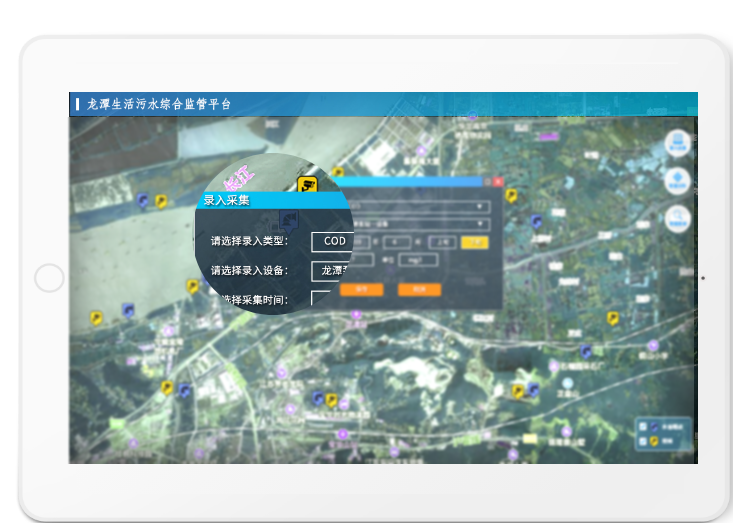Select the yellow highlighted time option in dialog
The height and width of the screenshot is (523, 733).
tap(474, 241)
